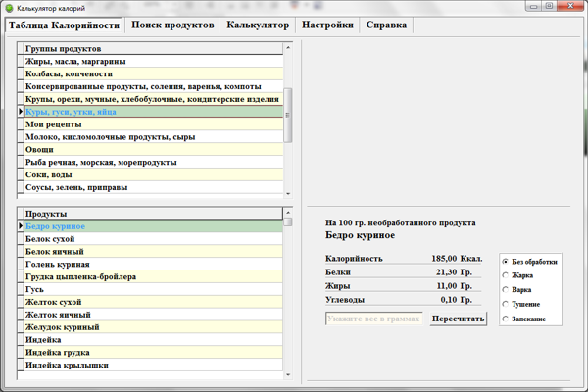Click row selector beside Гусь
The width and height of the screenshot is (588, 392).
pyautogui.click(x=21, y=289)
